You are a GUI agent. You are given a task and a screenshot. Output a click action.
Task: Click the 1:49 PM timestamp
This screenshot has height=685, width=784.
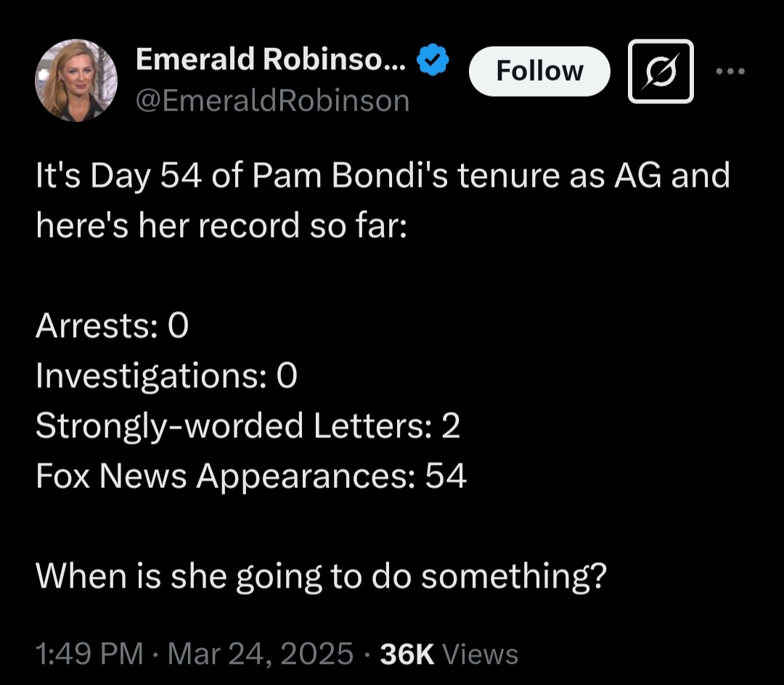point(89,653)
